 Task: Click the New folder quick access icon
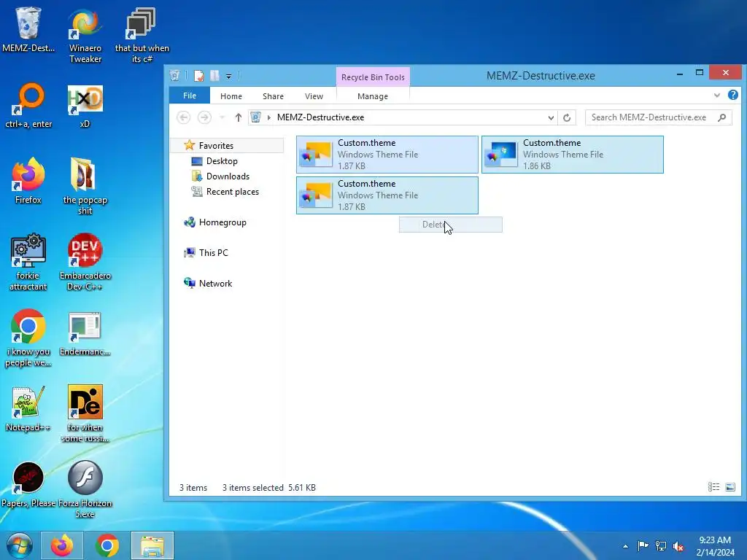pyautogui.click(x=215, y=76)
